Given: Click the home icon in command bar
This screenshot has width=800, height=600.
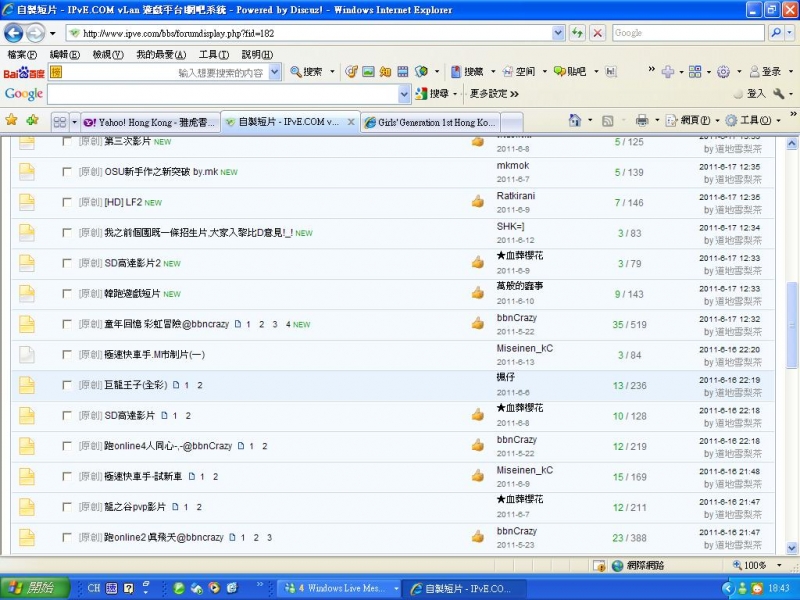Looking at the screenshot, I should point(575,120).
